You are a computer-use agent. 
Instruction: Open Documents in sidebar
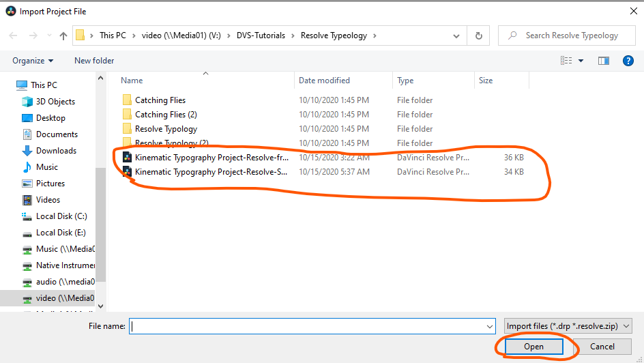click(50, 134)
